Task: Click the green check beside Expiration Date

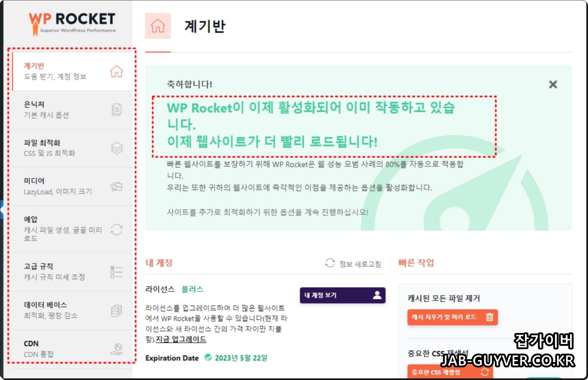Action: coord(208,357)
